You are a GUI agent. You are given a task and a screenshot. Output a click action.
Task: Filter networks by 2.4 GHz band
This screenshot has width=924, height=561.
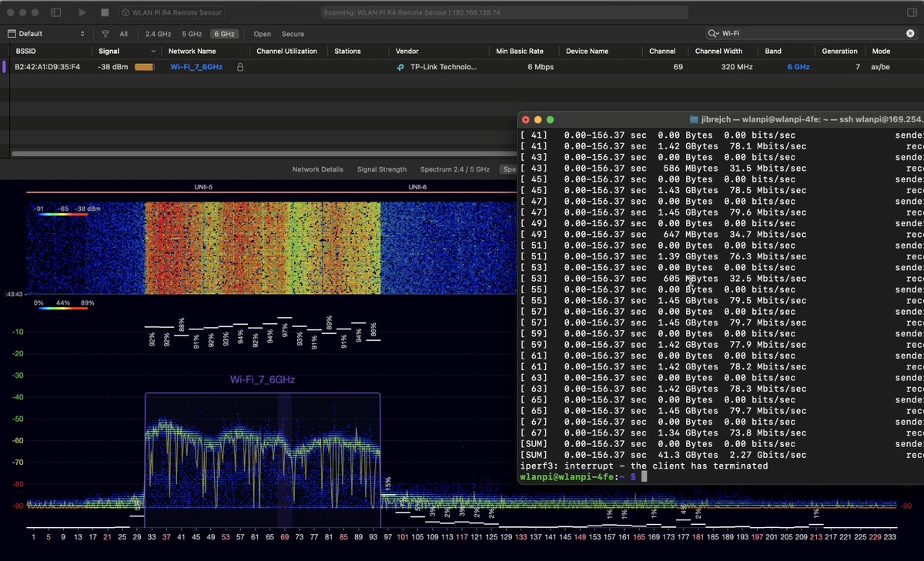[x=158, y=34]
